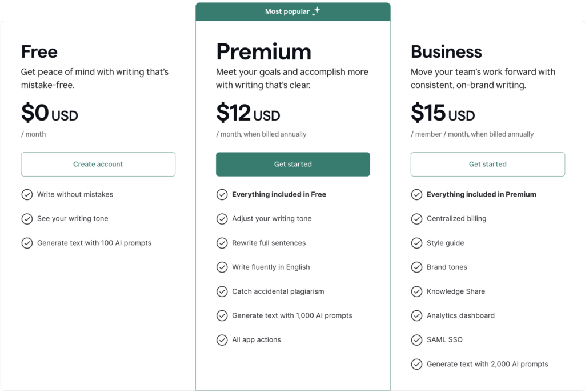The image size is (585, 392).
Task: Click the sparkle icon in the Most popular banner
Action: point(318,11)
